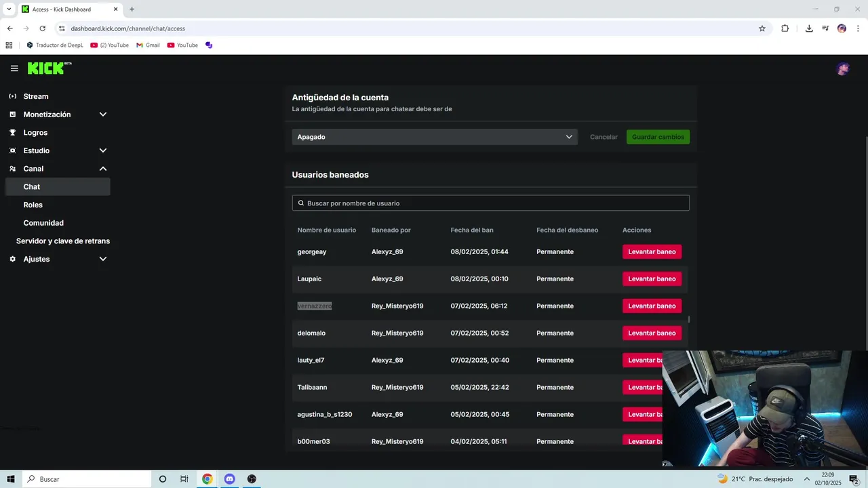Open the browser extensions puzzle icon
Screen dimensions: 868x488
[x=785, y=28]
